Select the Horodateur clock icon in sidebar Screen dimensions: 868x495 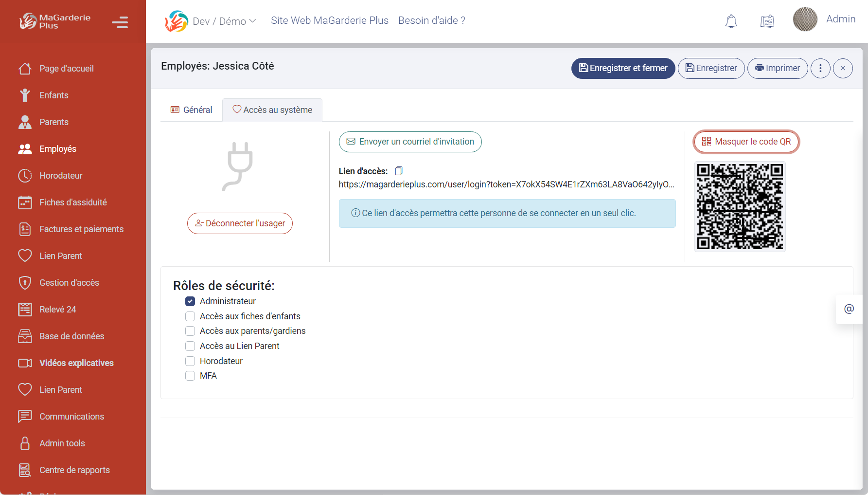click(25, 175)
